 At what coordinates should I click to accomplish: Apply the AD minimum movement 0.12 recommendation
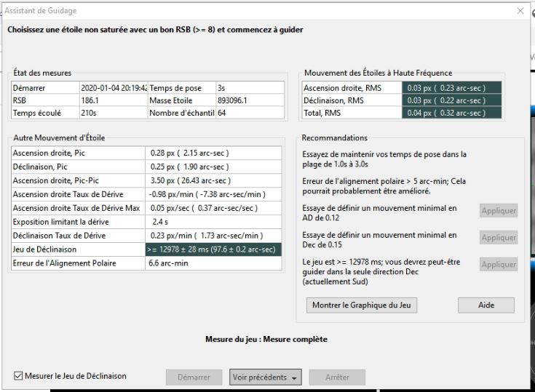tap(499, 211)
